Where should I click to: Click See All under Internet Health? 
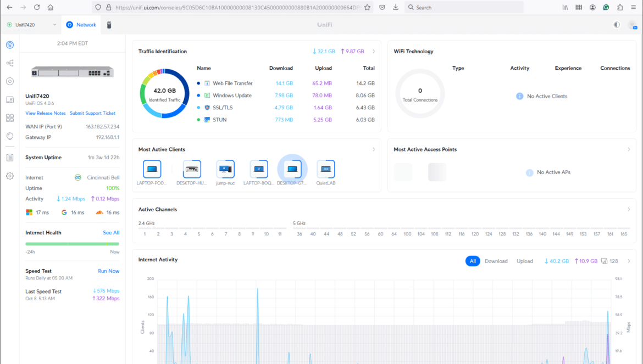point(111,233)
